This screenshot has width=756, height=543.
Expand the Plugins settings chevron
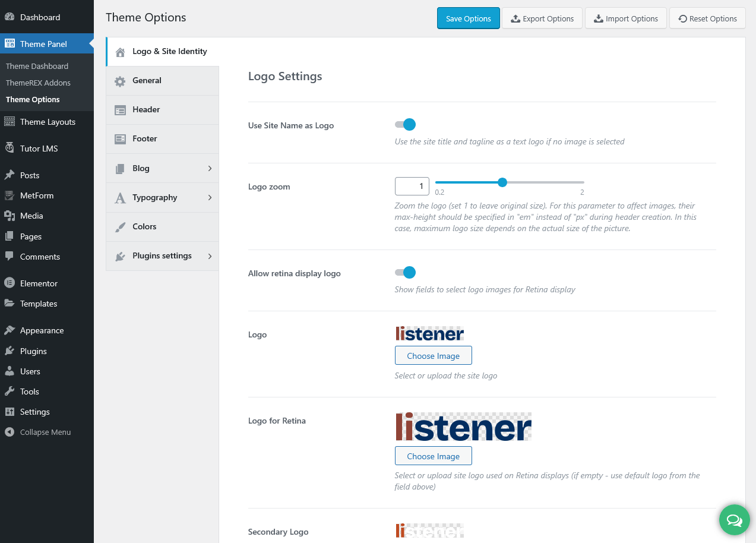(x=210, y=256)
